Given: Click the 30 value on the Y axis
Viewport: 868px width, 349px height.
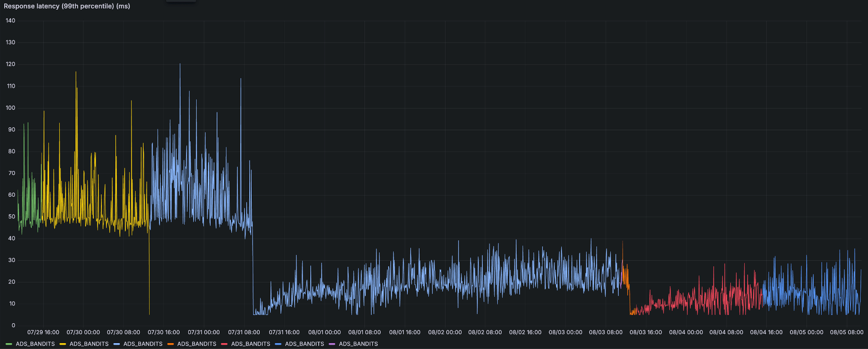Looking at the screenshot, I should (x=12, y=260).
